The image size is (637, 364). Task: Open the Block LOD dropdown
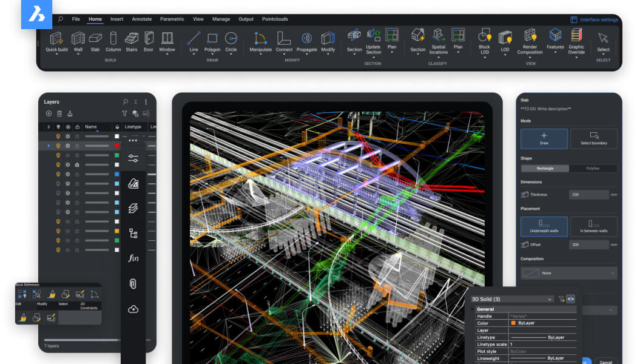pos(484,57)
